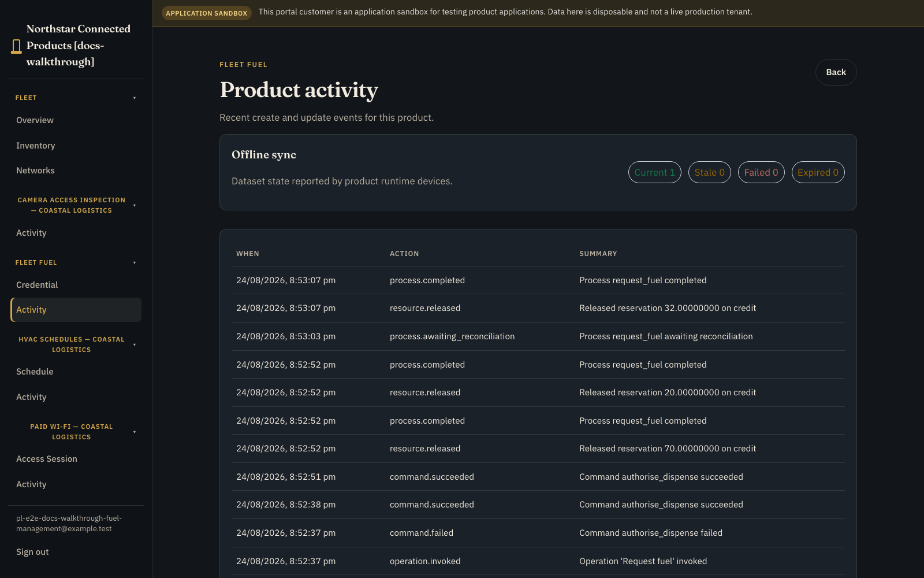This screenshot has width=924, height=578.
Task: Click timestamp '24/08/2026, 8:52:51 pm'
Action: pos(286,477)
